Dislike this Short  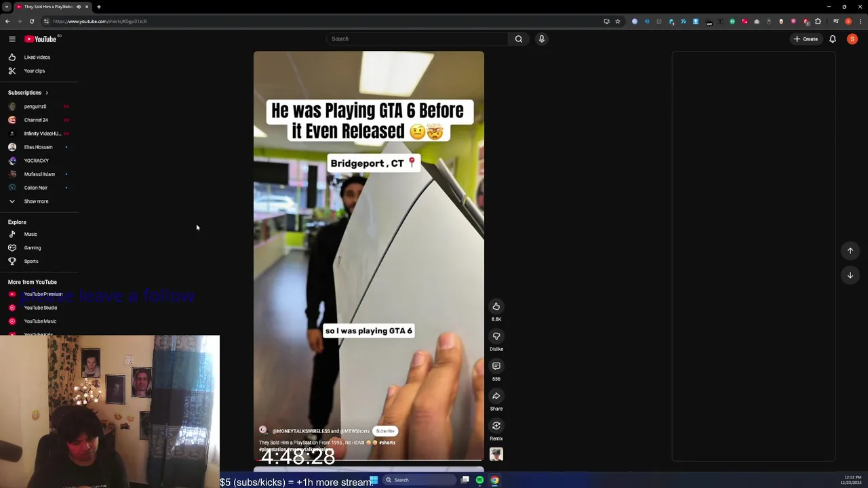pyautogui.click(x=496, y=336)
